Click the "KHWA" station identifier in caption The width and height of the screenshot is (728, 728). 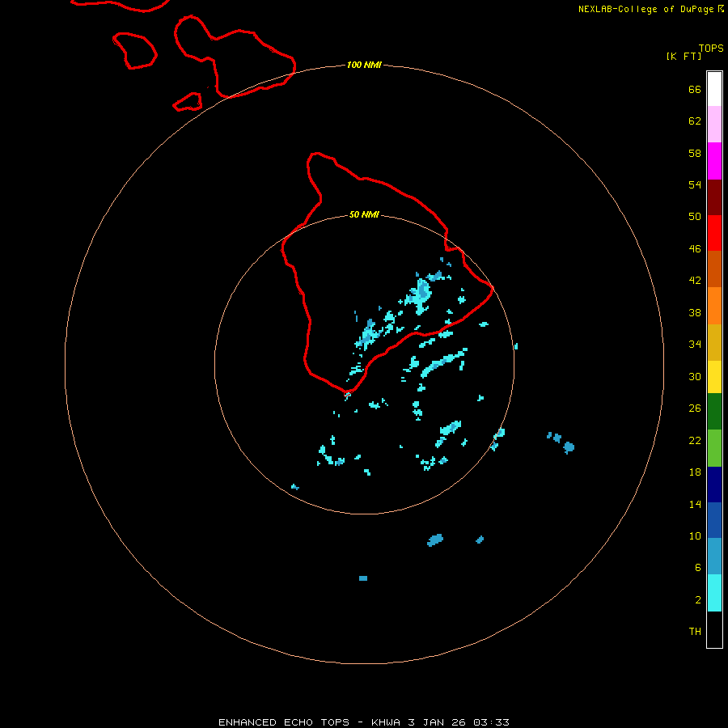point(385,722)
